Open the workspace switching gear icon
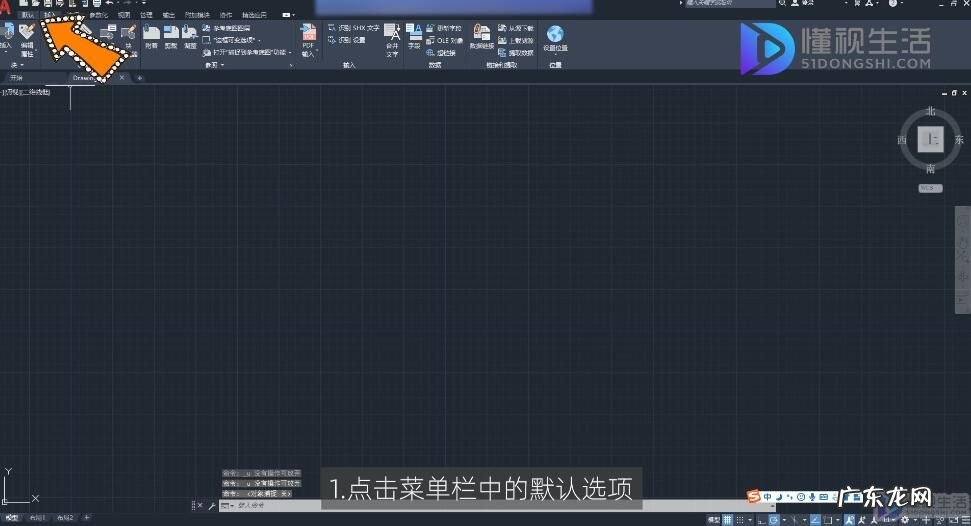This screenshot has height=526, width=971. (905, 520)
